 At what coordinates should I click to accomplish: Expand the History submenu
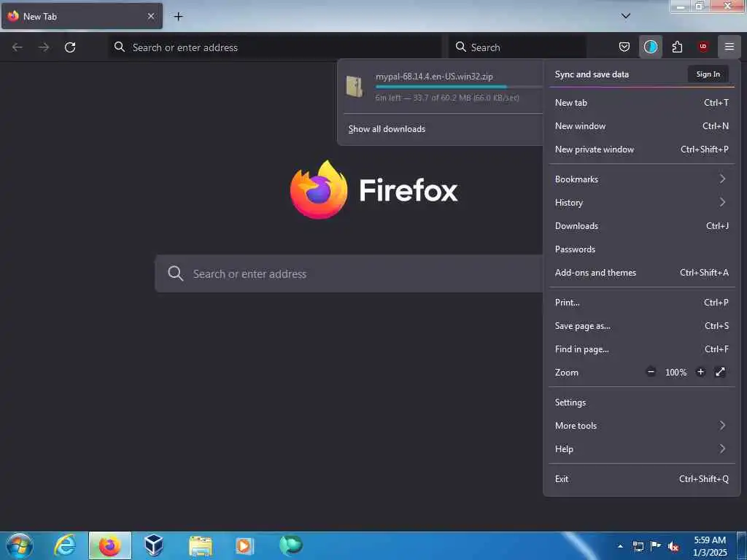tap(642, 203)
